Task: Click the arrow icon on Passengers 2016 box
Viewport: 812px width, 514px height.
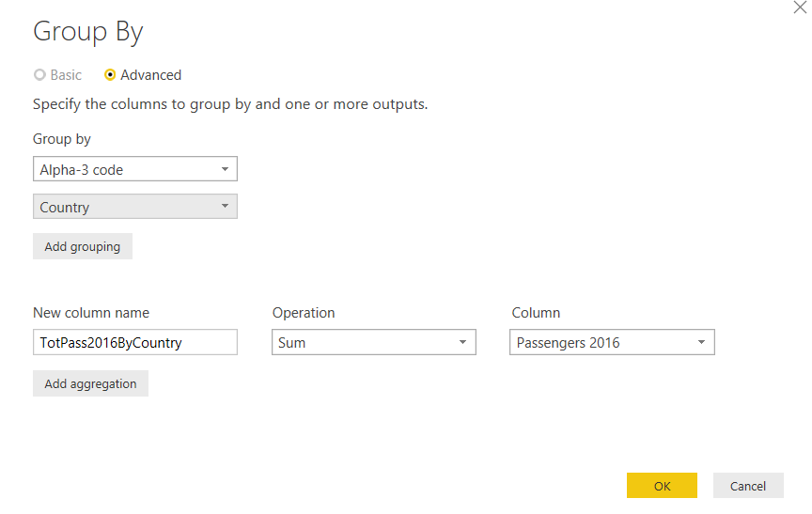Action: [701, 343]
